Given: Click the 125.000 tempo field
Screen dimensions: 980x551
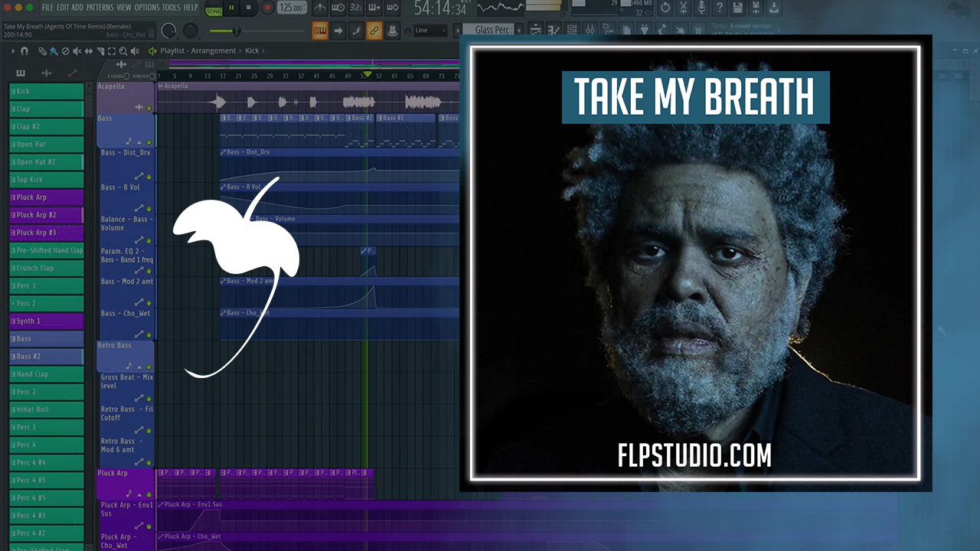Looking at the screenshot, I should pyautogui.click(x=291, y=8).
